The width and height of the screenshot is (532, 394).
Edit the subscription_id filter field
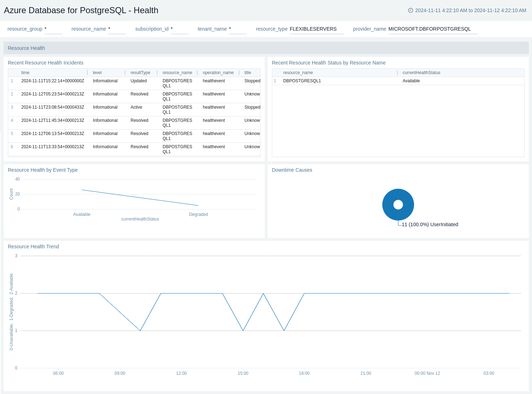tap(180, 29)
